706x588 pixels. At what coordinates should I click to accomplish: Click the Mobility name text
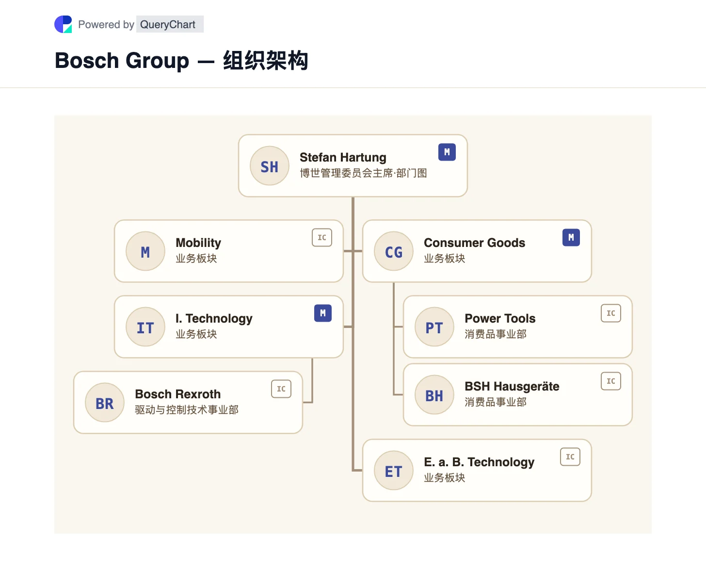[198, 243]
